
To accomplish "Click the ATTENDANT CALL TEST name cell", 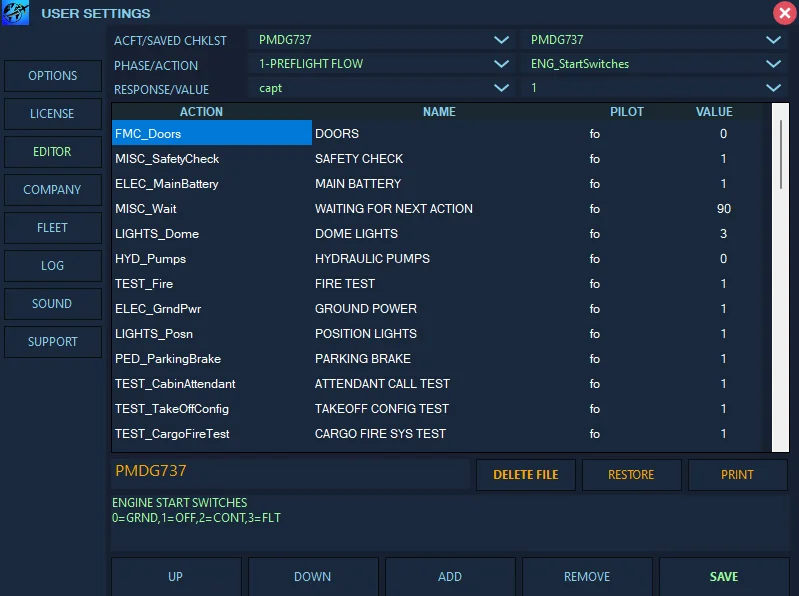I will (382, 383).
